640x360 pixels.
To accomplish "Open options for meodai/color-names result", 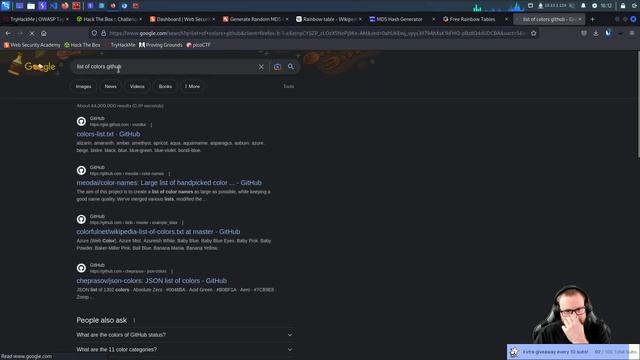I will tap(169, 174).
